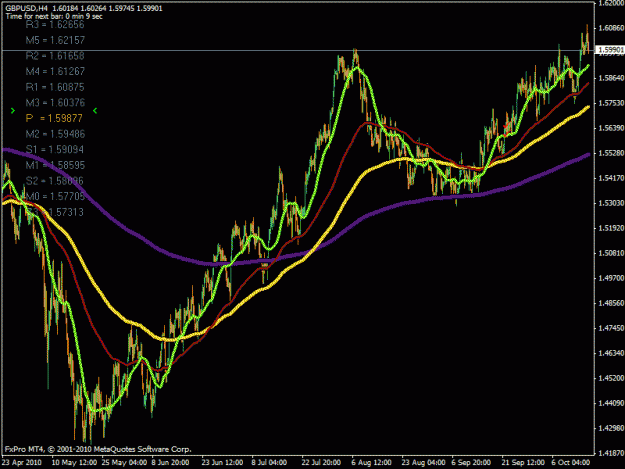Click the current price tag 1.59901
Viewport: 625px width, 469px height.
609,50
